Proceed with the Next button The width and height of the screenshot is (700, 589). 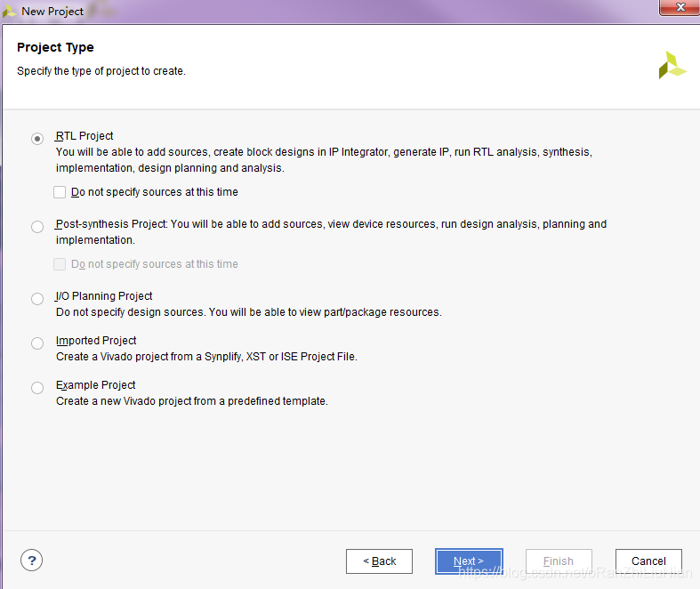[470, 561]
